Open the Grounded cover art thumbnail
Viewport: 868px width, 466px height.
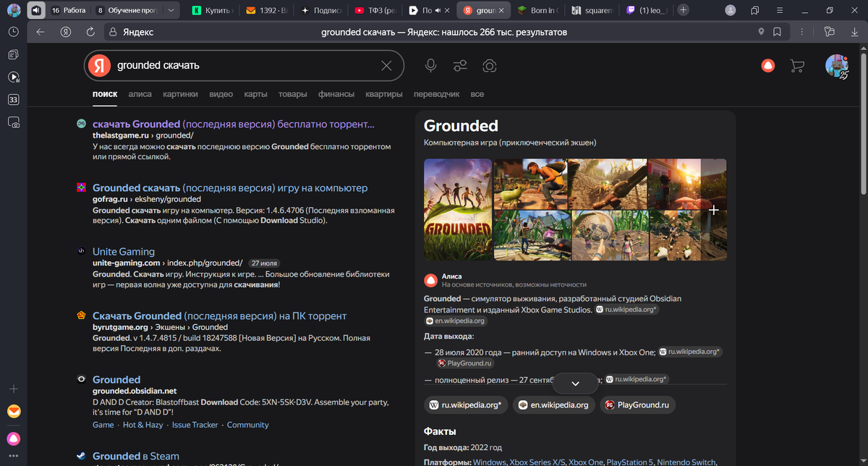(x=457, y=209)
